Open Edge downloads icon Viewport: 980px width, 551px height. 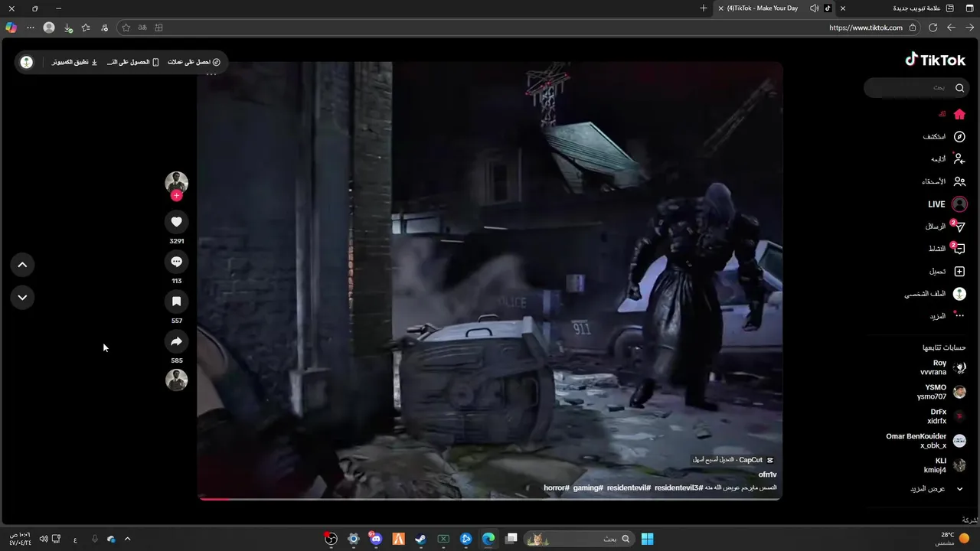point(68,28)
